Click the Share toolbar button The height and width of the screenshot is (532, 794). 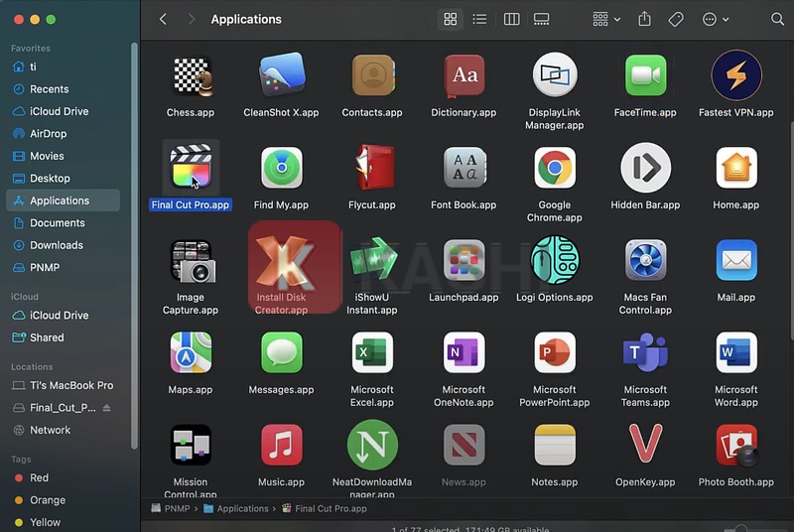(644, 19)
